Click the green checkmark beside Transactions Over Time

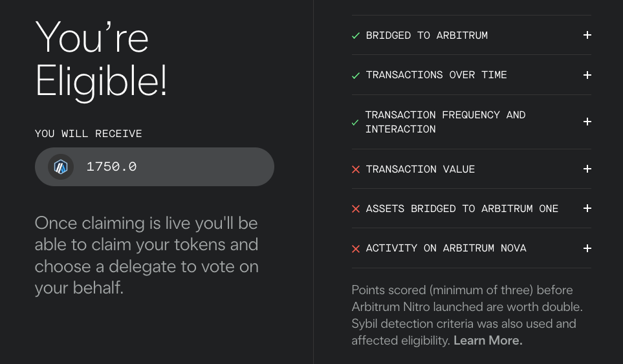355,76
